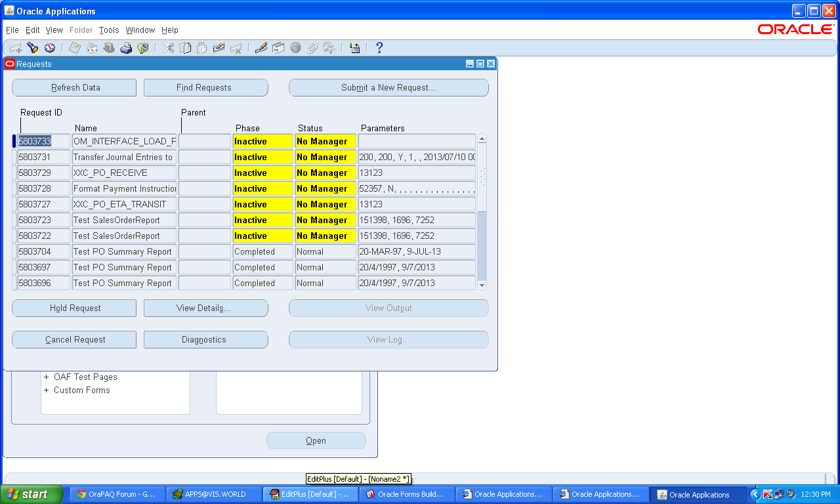Open the Edit menu
The image size is (840, 504).
33,30
